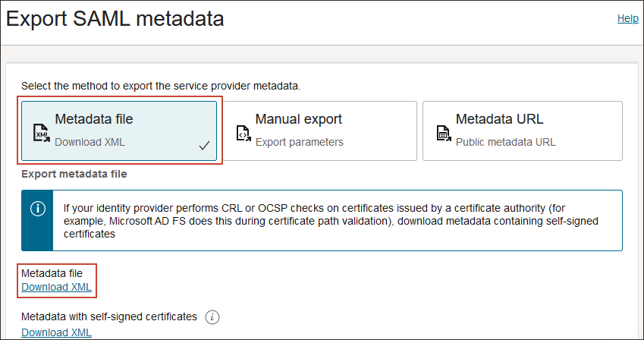This screenshot has height=340, width=644.
Task: Click the Export metadata file section heading
Action: tap(74, 174)
